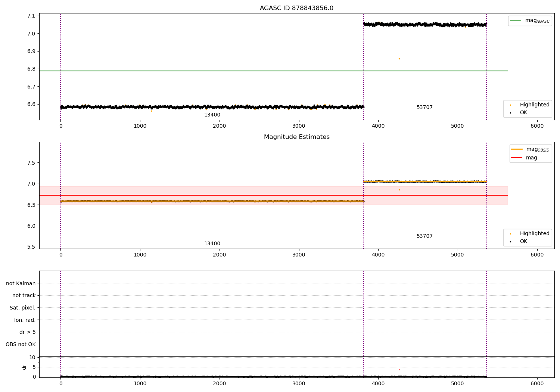Screen dimensions: 560x392
Task: Click the 6000 x-axis tick of the dr plot
Action: click(x=537, y=383)
